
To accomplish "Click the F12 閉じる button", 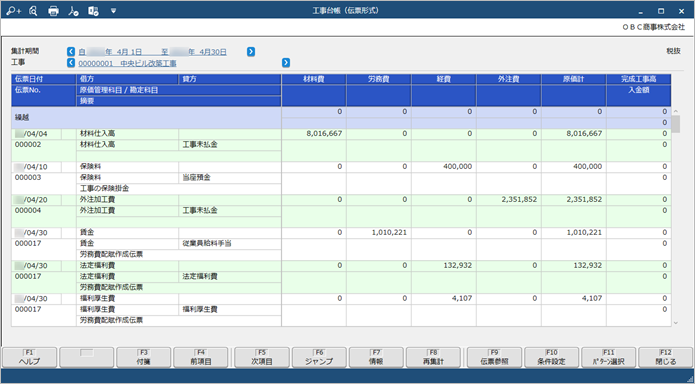I will tap(666, 357).
